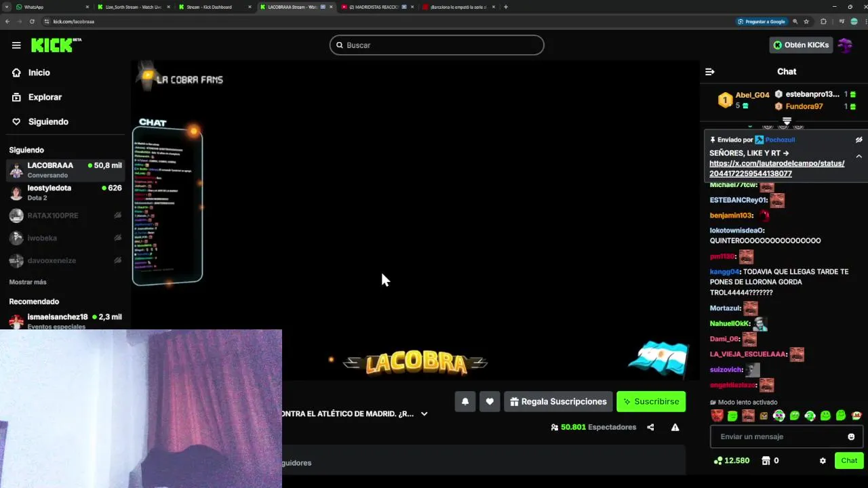Open Abel_G04 top gifter profile
The width and height of the screenshot is (868, 488).
point(752,96)
